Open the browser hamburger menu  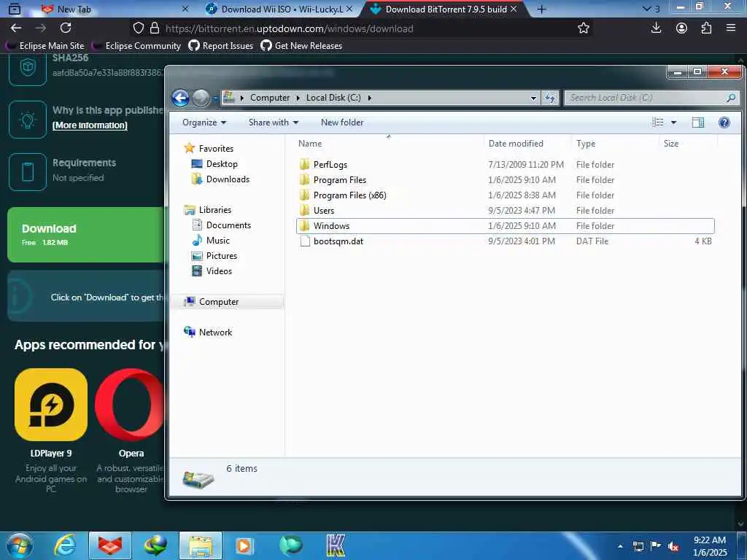pyautogui.click(x=731, y=28)
